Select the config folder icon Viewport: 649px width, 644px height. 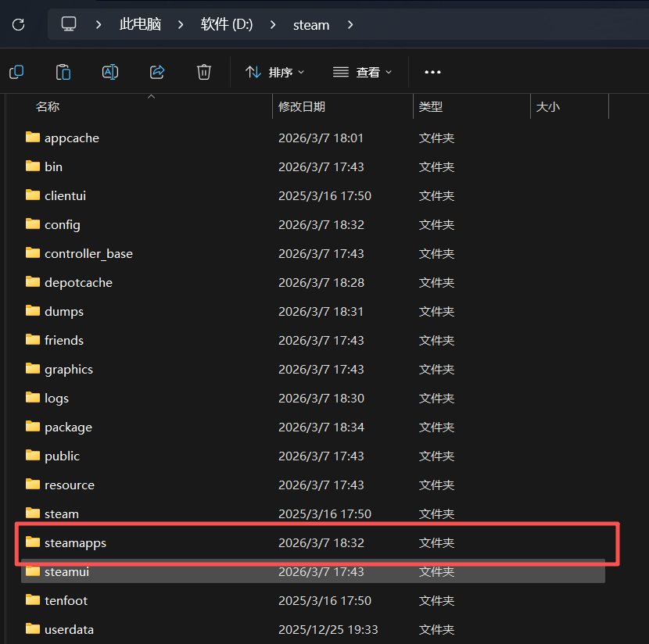tap(33, 224)
